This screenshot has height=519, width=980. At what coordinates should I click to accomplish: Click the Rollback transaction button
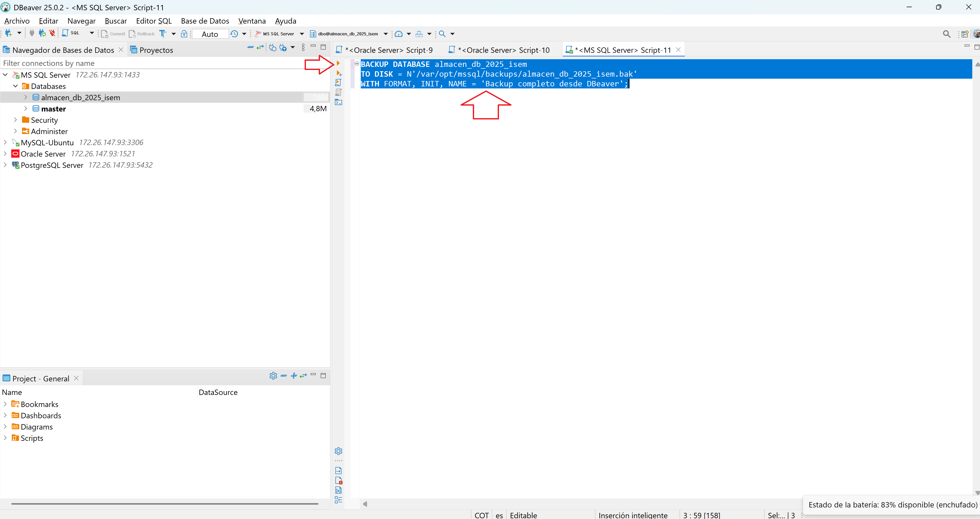[x=142, y=34]
